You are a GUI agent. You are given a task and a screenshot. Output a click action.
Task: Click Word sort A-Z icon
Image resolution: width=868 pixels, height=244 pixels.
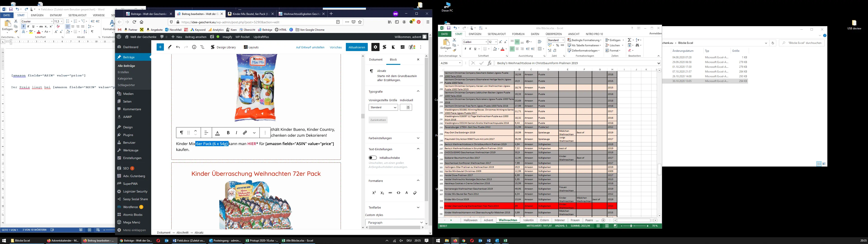(85, 32)
